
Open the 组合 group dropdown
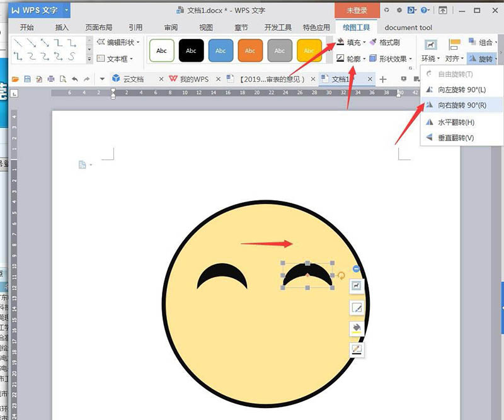483,42
